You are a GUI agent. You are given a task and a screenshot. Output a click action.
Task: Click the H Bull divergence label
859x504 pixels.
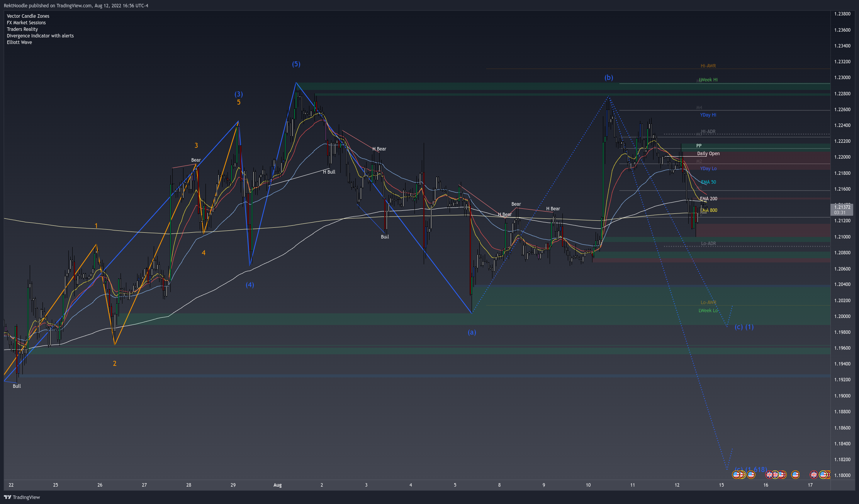[329, 172]
